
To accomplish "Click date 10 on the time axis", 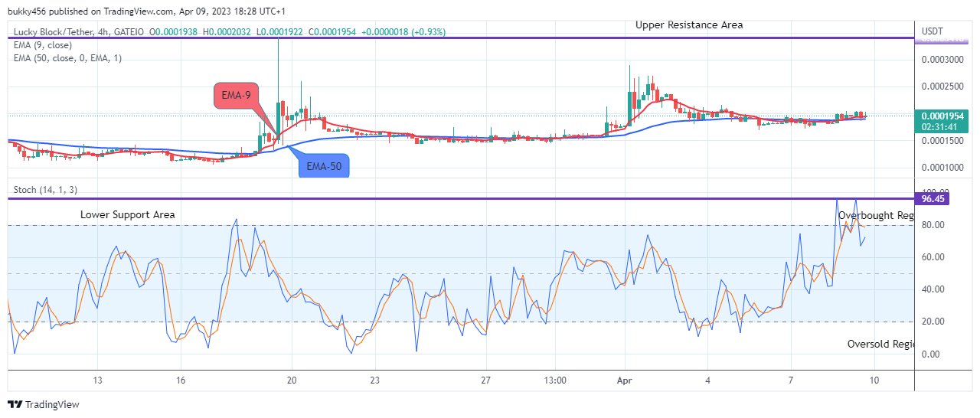I will click(874, 380).
